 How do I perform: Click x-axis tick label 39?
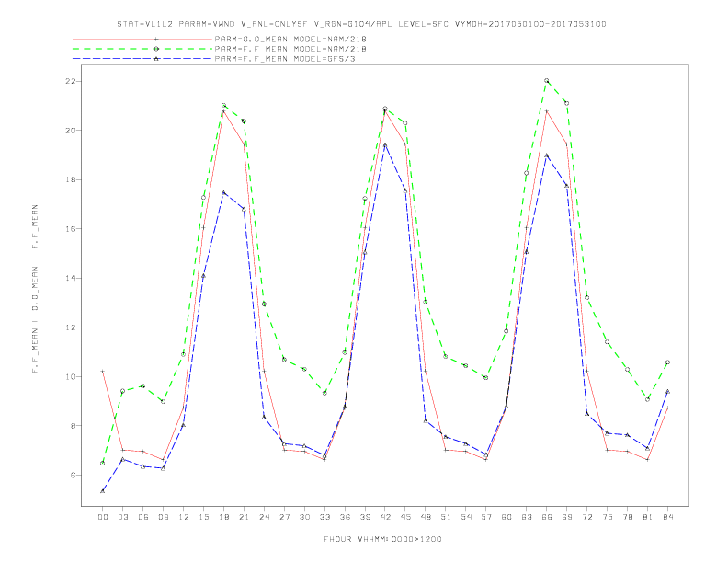(x=365, y=517)
